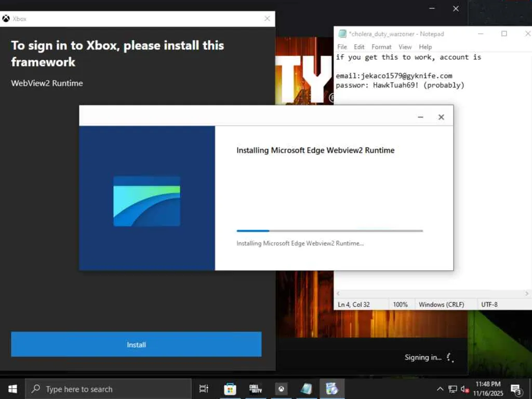
Task: Click the 100% zoom indicator in Notepad
Action: pos(401,304)
